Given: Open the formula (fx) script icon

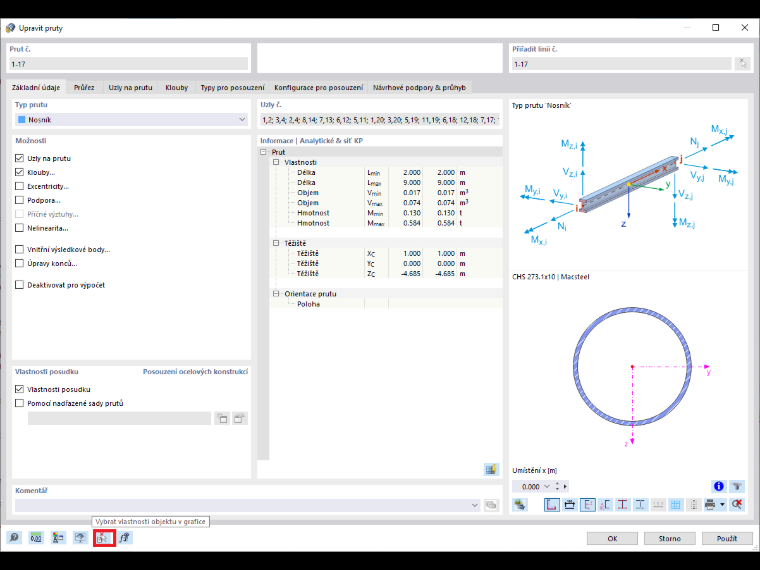Looking at the screenshot, I should point(125,538).
